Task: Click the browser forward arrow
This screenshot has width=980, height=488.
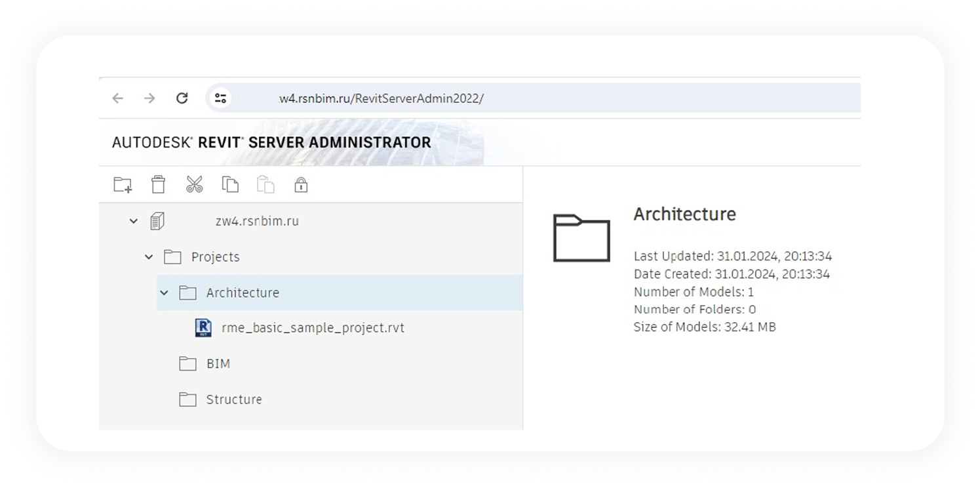Action: pyautogui.click(x=150, y=98)
